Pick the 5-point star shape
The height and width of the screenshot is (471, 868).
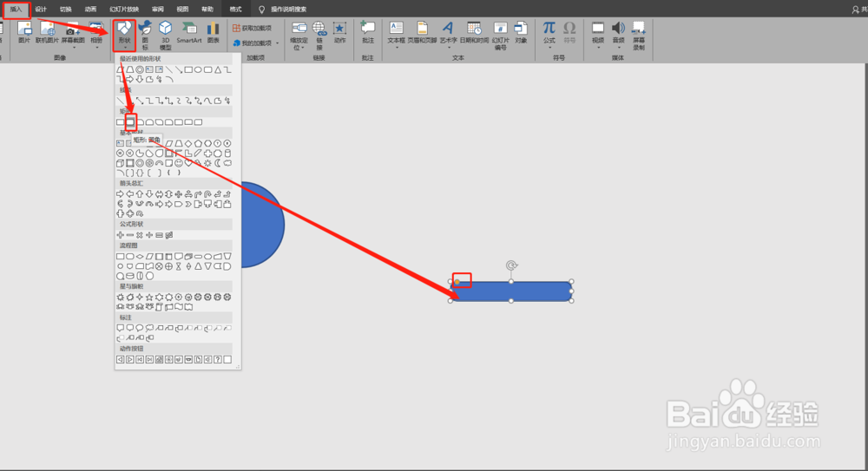click(149, 298)
